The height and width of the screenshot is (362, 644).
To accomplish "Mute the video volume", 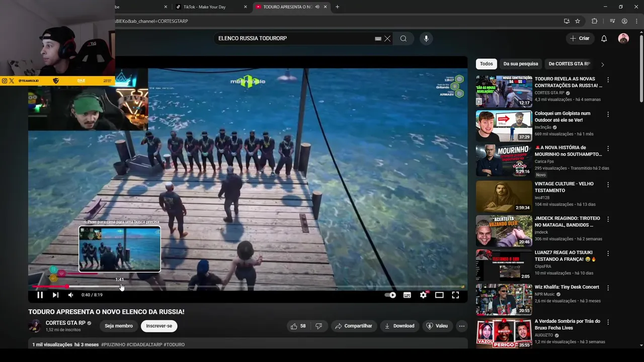I will coord(71,295).
